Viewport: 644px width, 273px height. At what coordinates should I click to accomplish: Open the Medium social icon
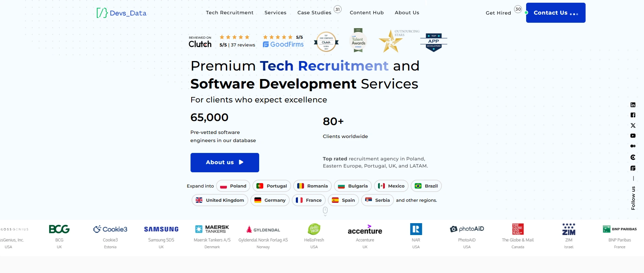click(633, 146)
